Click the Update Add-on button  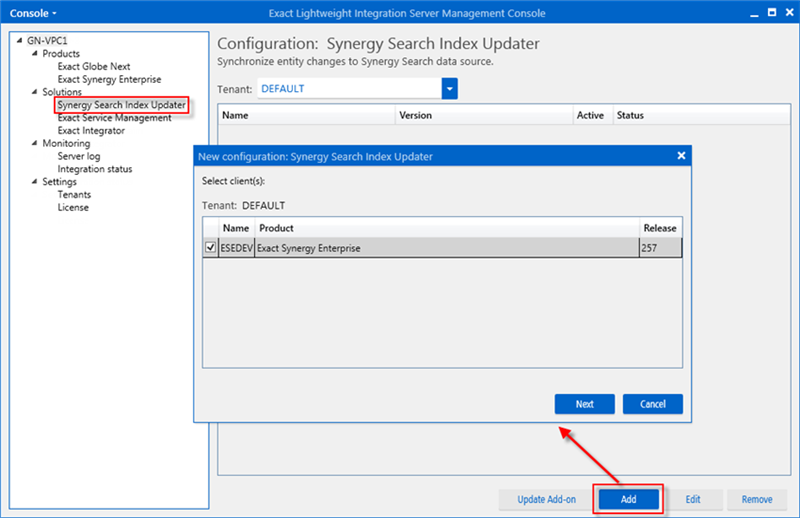546,499
